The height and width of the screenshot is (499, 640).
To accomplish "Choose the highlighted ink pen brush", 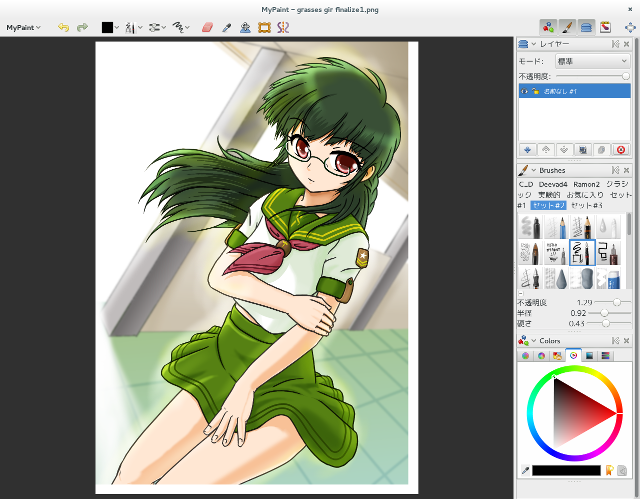I will 582,253.
